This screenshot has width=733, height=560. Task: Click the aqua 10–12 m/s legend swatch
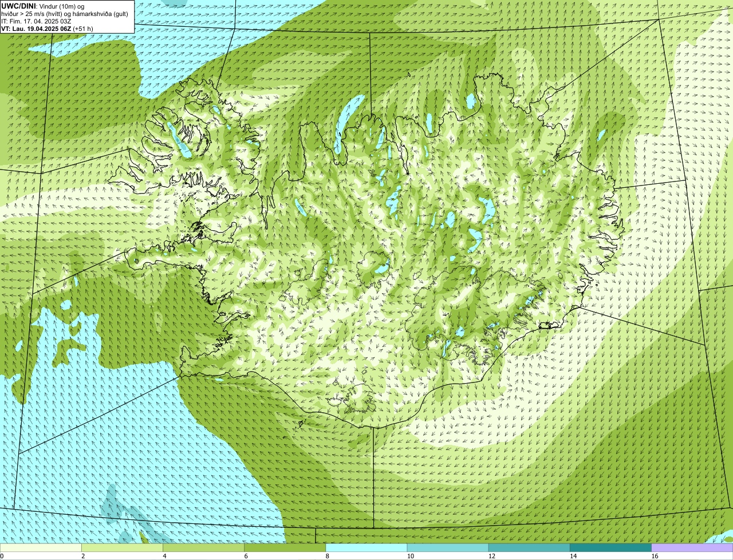448,548
